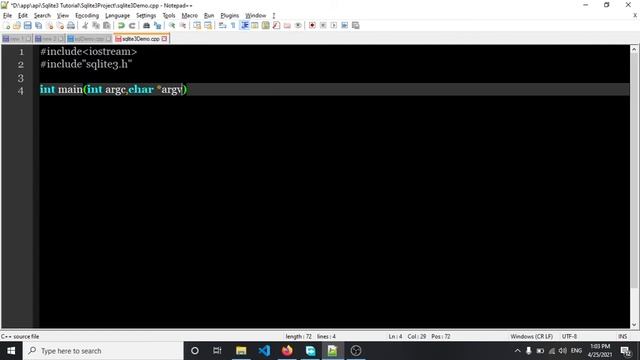The width and height of the screenshot is (640, 360).
Task: Toggle the highlighted indent guide icon
Action: (244, 25)
